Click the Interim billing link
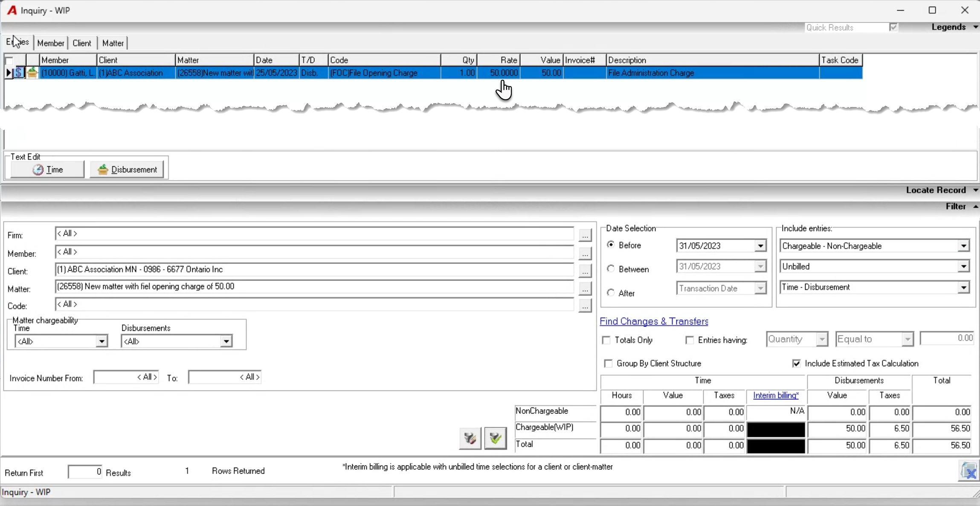The image size is (980, 506). pyautogui.click(x=776, y=395)
